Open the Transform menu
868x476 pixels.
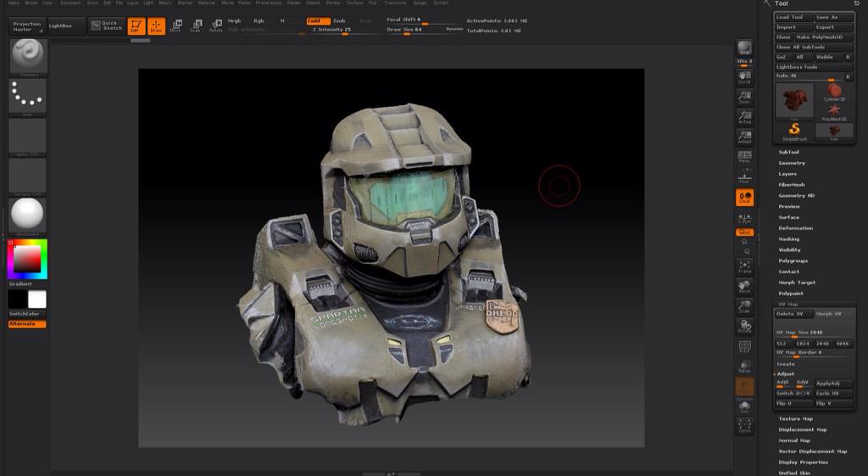(x=395, y=3)
